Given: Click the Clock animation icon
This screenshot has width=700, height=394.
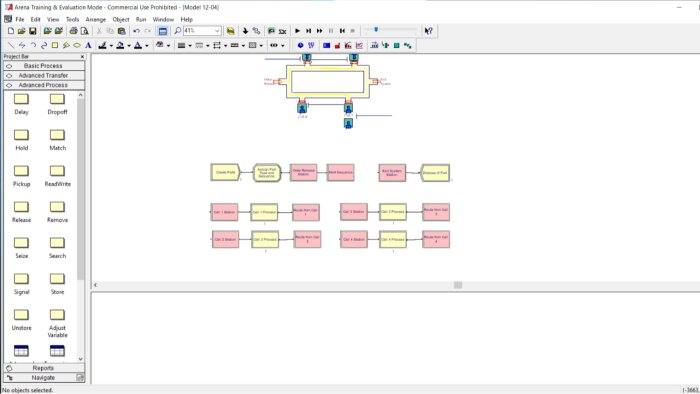Looking at the screenshot, I should (x=300, y=46).
